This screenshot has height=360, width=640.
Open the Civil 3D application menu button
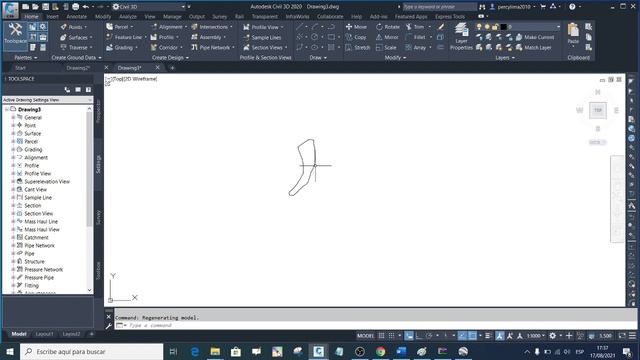tap(10, 9)
